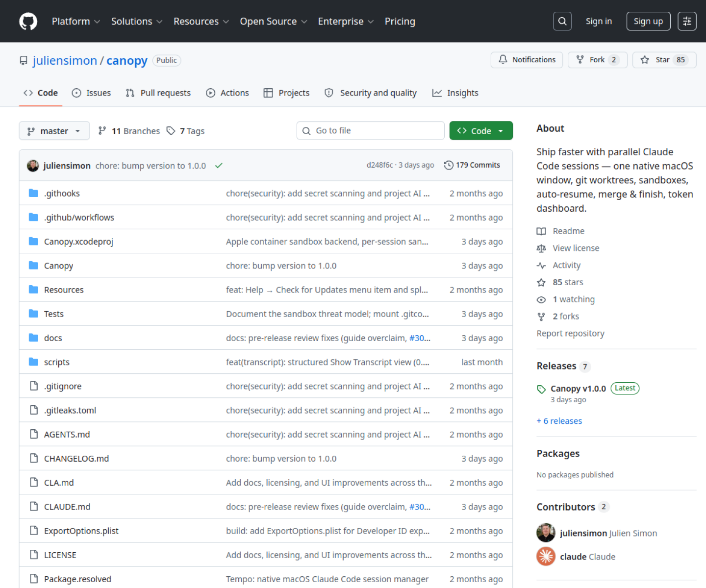
Task: Click the search magnifier icon in header
Action: point(562,21)
